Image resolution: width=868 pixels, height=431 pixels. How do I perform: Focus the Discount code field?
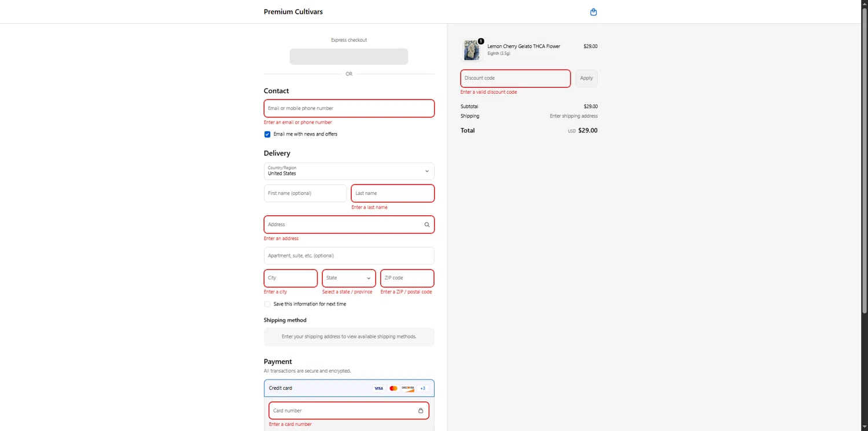515,79
